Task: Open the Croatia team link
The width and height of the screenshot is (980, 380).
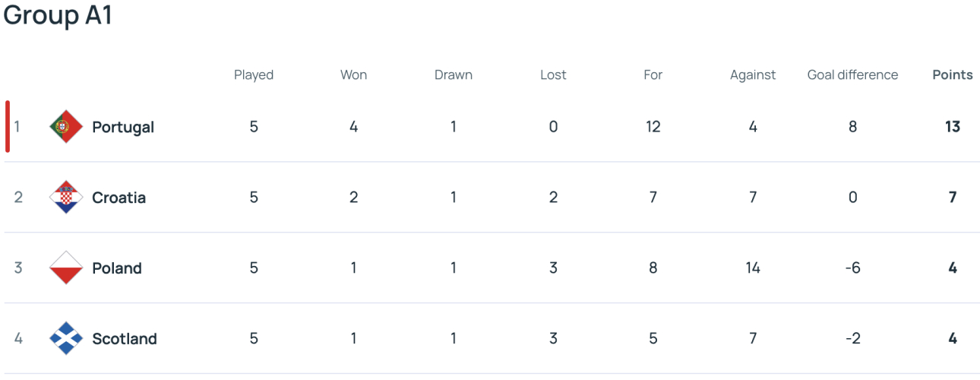Action: (x=119, y=198)
